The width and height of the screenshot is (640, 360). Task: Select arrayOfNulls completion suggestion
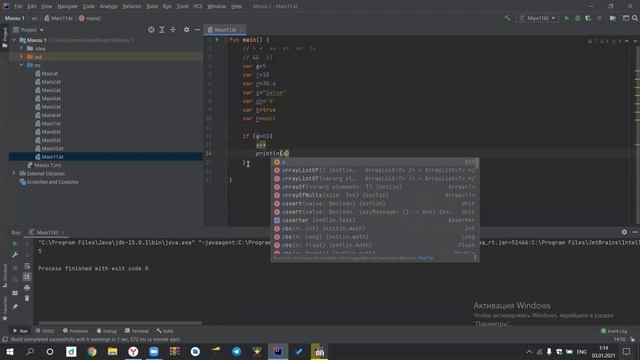pyautogui.click(x=375, y=195)
